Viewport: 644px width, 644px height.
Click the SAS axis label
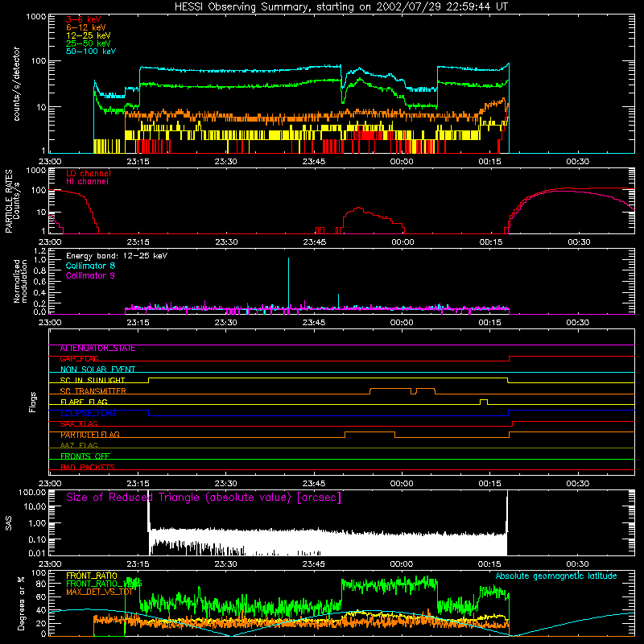click(x=9, y=523)
